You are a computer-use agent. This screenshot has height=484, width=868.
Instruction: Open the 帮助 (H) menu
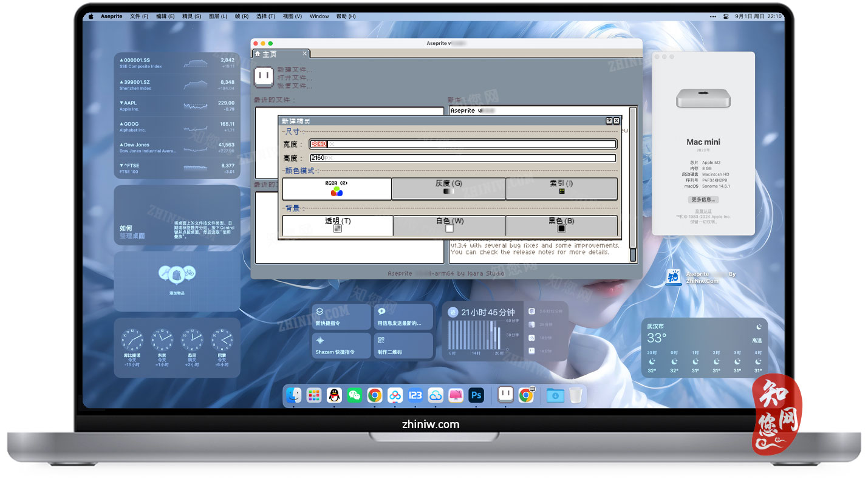coord(346,16)
